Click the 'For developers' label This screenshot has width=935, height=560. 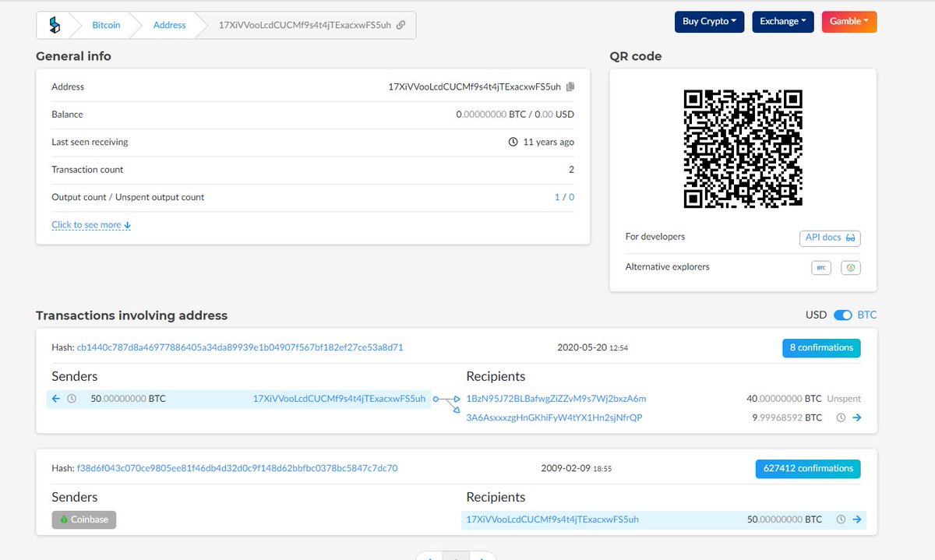tap(655, 237)
